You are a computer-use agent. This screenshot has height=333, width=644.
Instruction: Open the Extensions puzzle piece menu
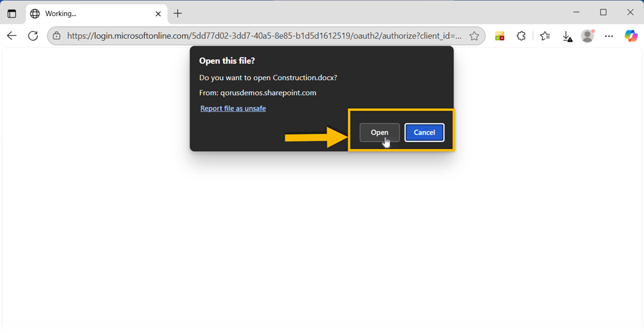click(521, 36)
